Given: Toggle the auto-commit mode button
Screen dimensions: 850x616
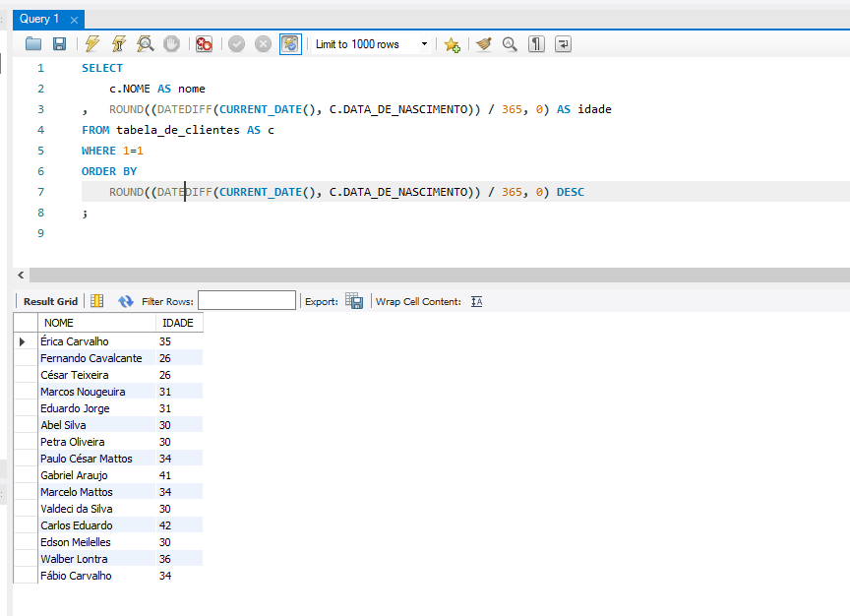Looking at the screenshot, I should click(290, 44).
